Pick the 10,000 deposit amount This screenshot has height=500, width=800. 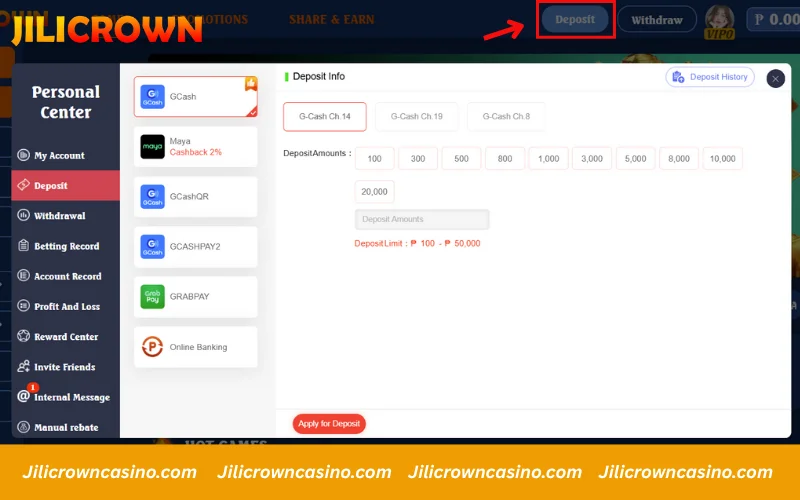click(x=722, y=159)
